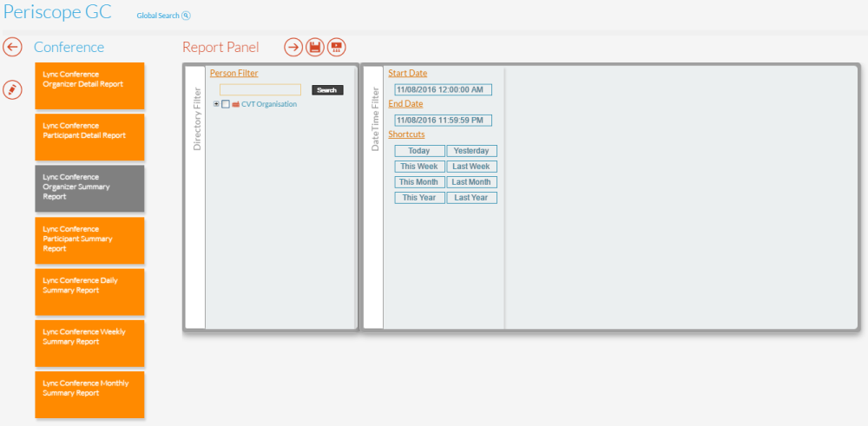The height and width of the screenshot is (426, 868).
Task: Open Lync Conference Organizer Detail Report
Action: (x=89, y=86)
